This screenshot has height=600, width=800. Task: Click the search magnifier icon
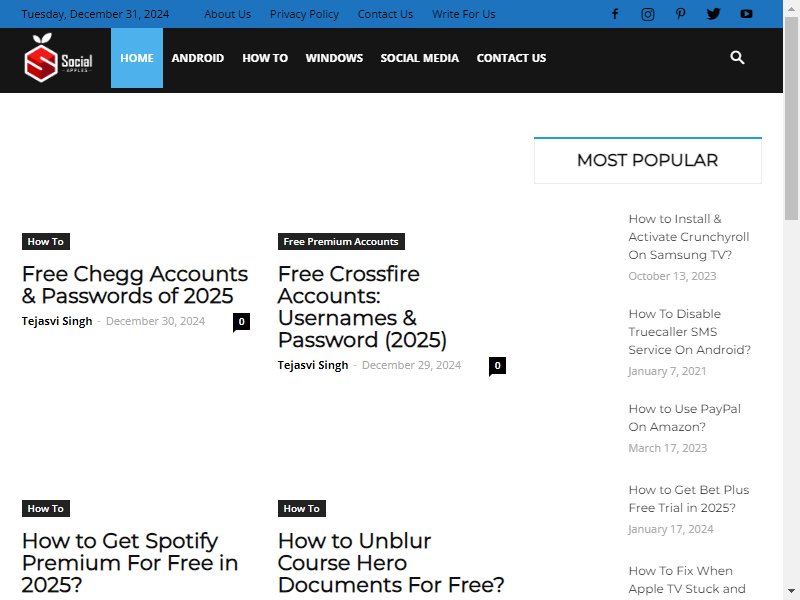tap(737, 57)
